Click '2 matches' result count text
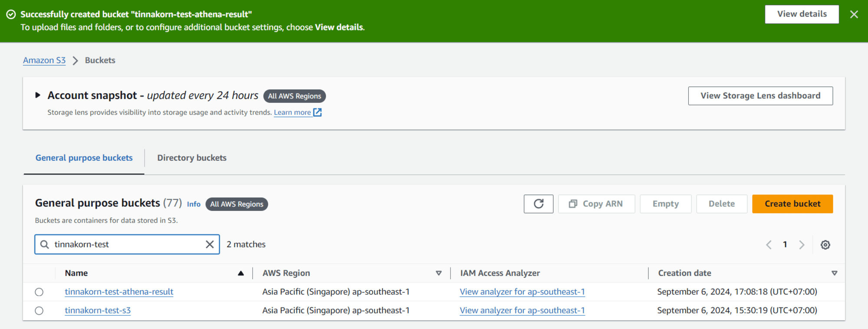Screen dimensions: 868x329 [246, 244]
